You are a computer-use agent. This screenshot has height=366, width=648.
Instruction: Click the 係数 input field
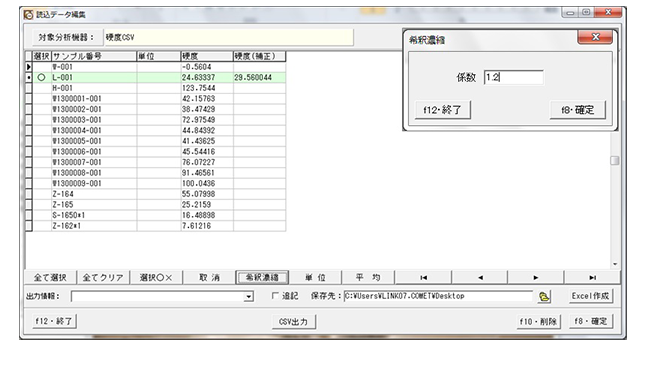click(x=513, y=77)
